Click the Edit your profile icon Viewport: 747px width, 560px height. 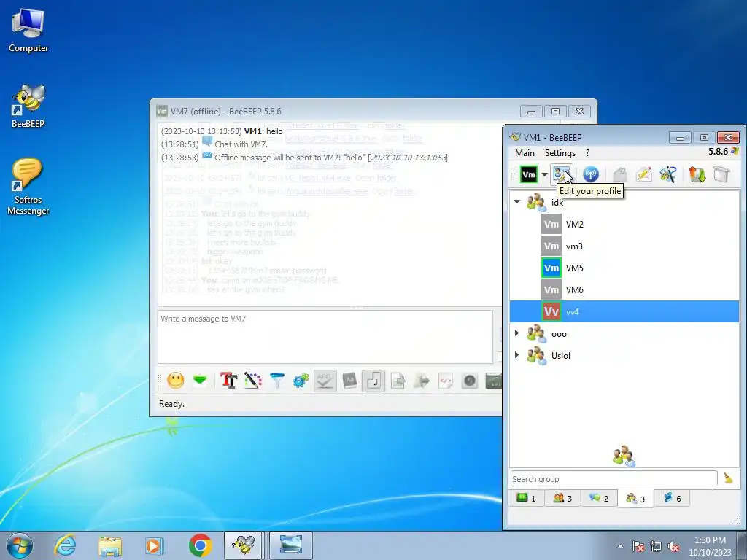(562, 174)
